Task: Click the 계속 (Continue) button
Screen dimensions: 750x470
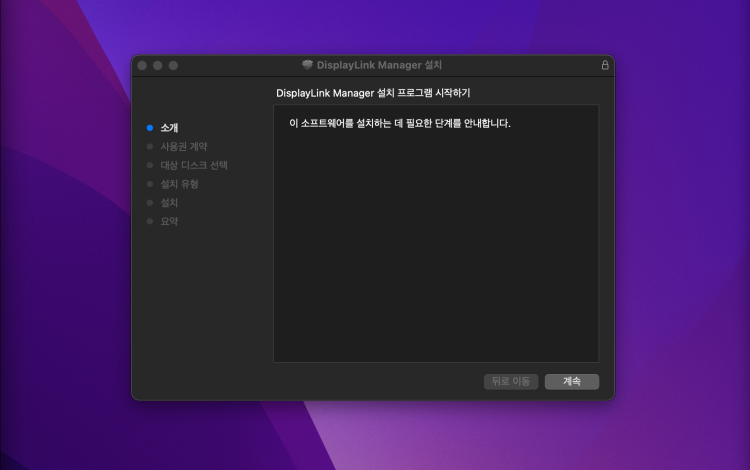Action: click(x=572, y=382)
